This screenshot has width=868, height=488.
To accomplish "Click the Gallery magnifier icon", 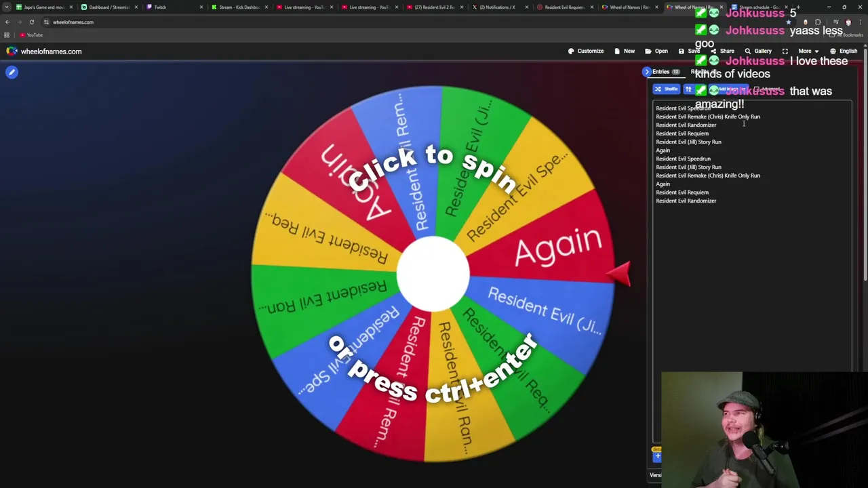I will click(748, 51).
